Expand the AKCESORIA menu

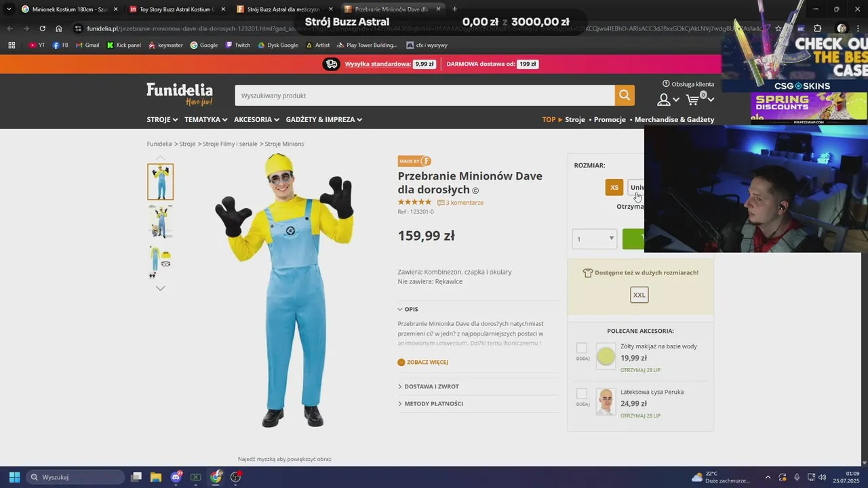click(x=256, y=119)
